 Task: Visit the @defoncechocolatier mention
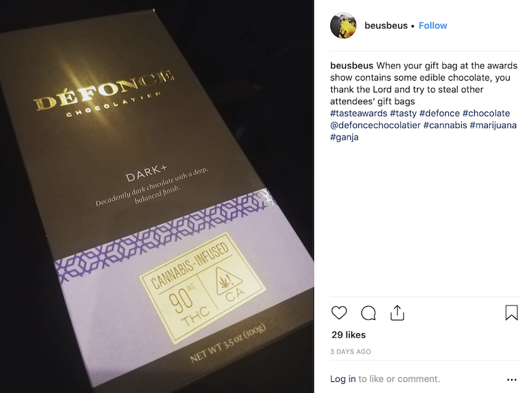tap(375, 125)
